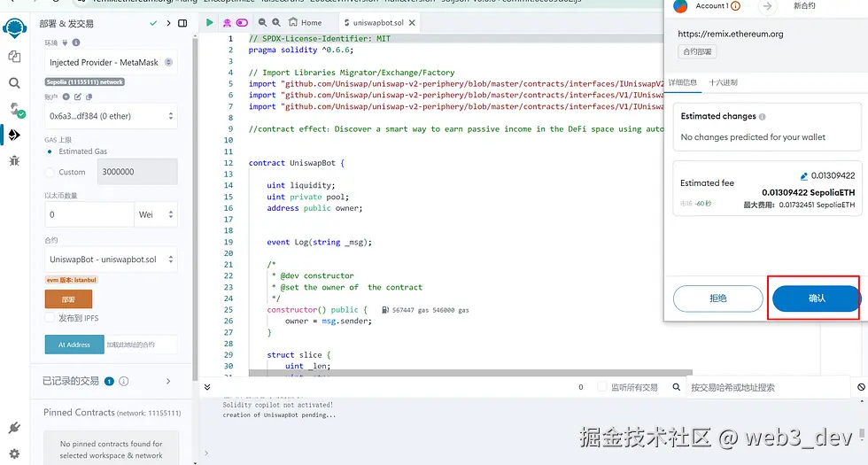Click the At Address button

tap(74, 345)
